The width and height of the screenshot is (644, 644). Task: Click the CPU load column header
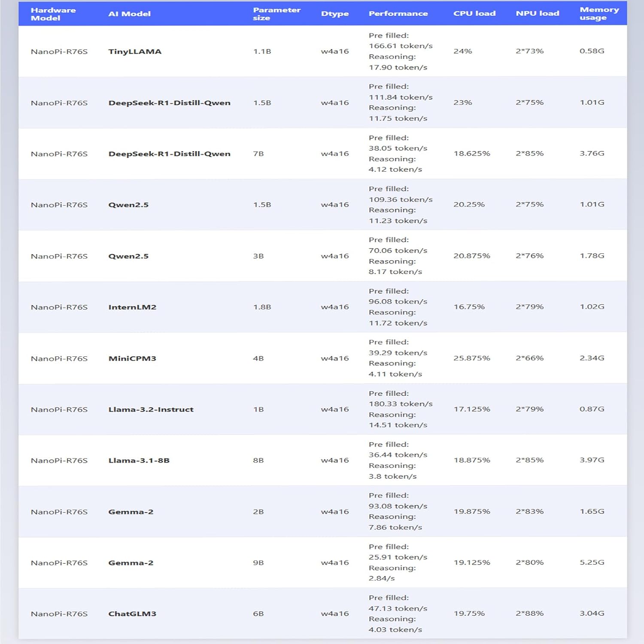pos(474,14)
